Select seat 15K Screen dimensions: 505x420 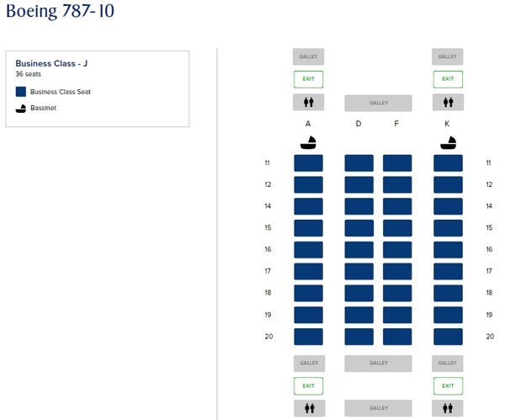click(448, 228)
